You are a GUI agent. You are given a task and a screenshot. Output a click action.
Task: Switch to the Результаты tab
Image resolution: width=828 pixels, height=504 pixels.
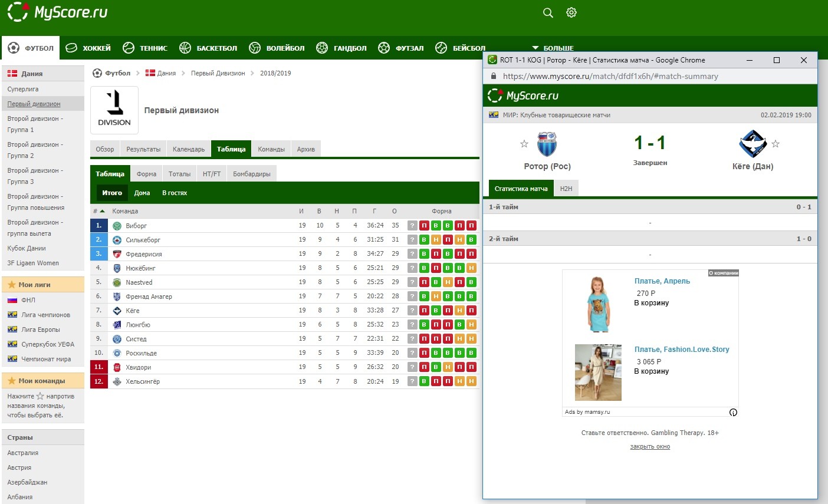[x=143, y=149]
